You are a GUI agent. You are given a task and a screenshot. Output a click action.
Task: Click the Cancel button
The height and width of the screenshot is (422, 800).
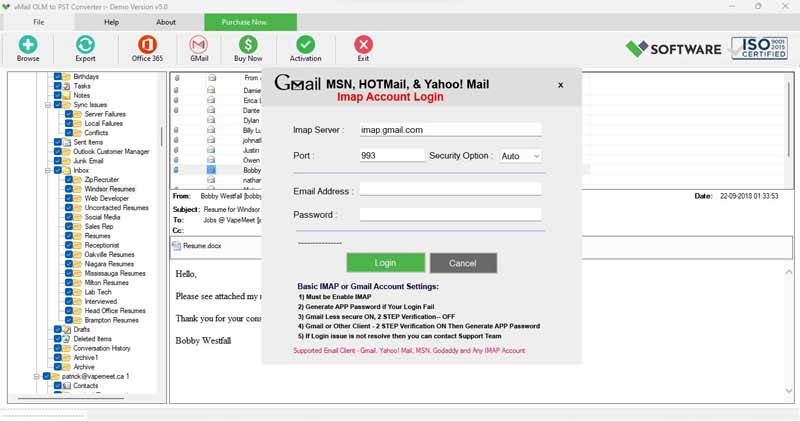tap(463, 263)
